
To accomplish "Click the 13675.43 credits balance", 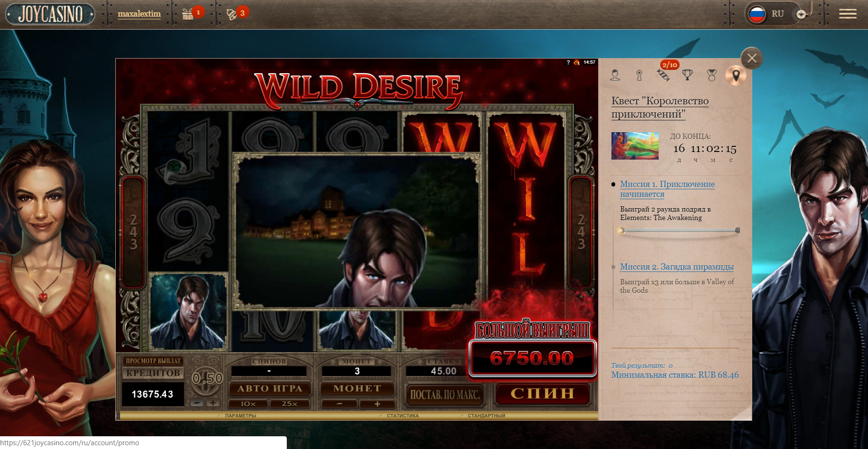I will [153, 394].
